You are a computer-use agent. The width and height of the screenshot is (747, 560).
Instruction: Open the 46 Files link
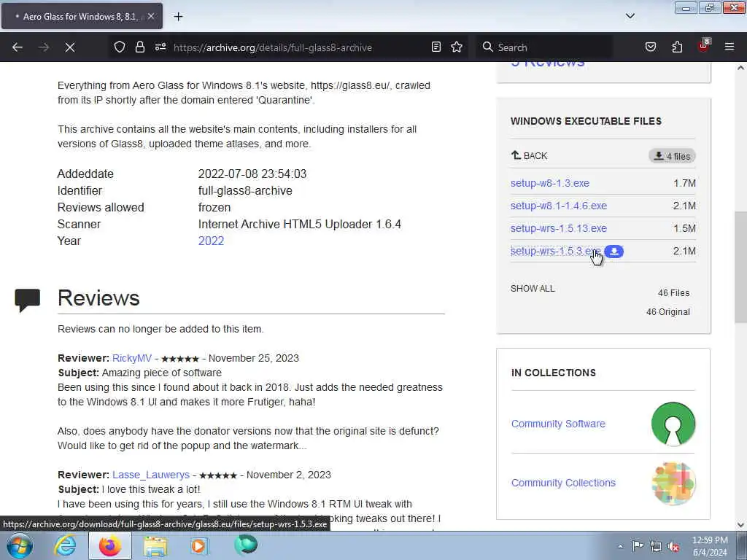click(x=673, y=293)
